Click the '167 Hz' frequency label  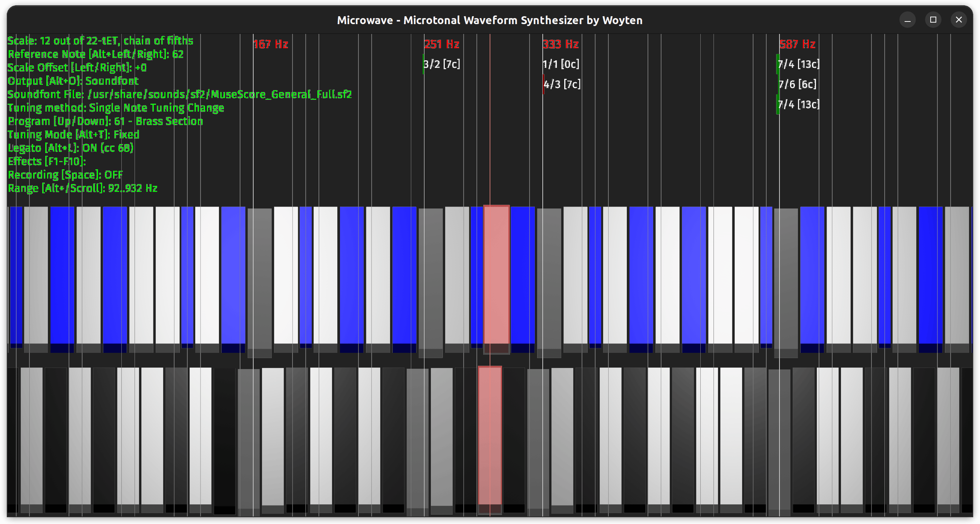(x=271, y=44)
